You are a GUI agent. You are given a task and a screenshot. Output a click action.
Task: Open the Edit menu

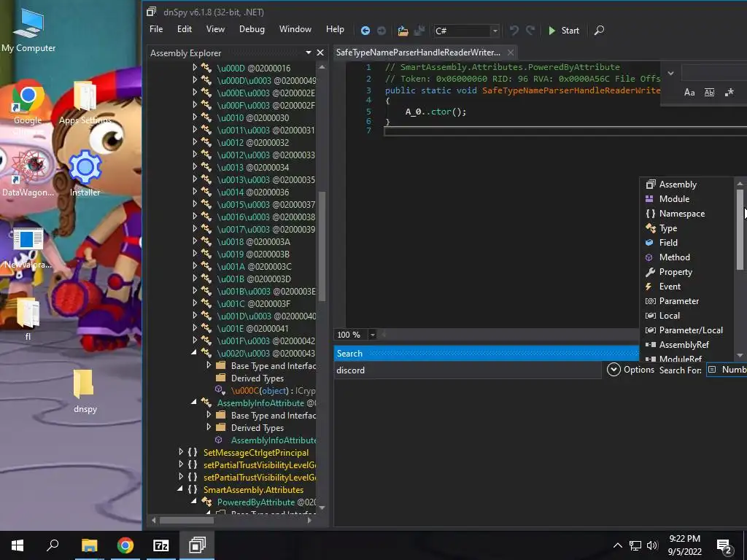185,29
